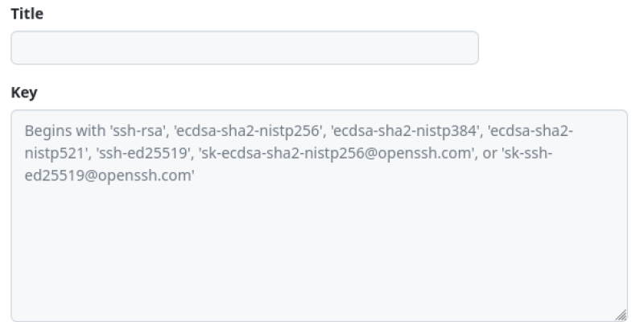Image resolution: width=644 pixels, height=322 pixels.
Task: Click the "Key" label text
Action: [23, 93]
